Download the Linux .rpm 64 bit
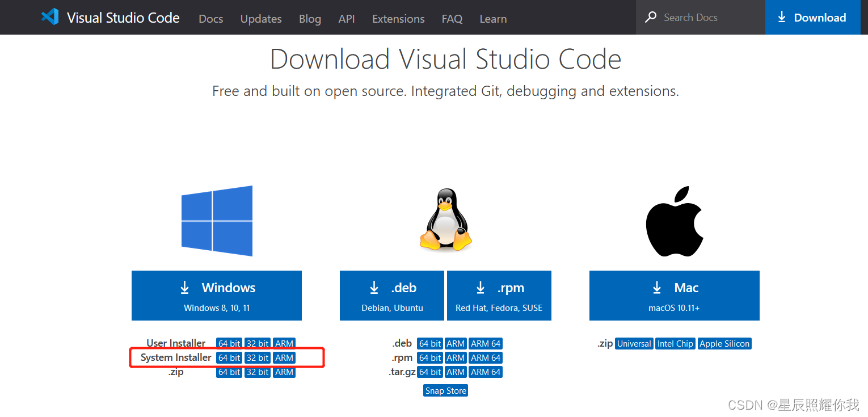 [x=430, y=357]
